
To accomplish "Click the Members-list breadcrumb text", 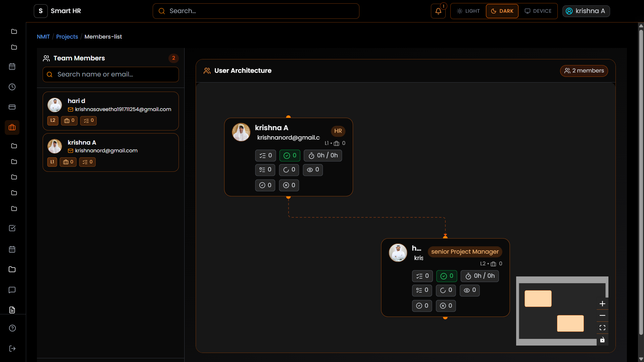I will (103, 37).
